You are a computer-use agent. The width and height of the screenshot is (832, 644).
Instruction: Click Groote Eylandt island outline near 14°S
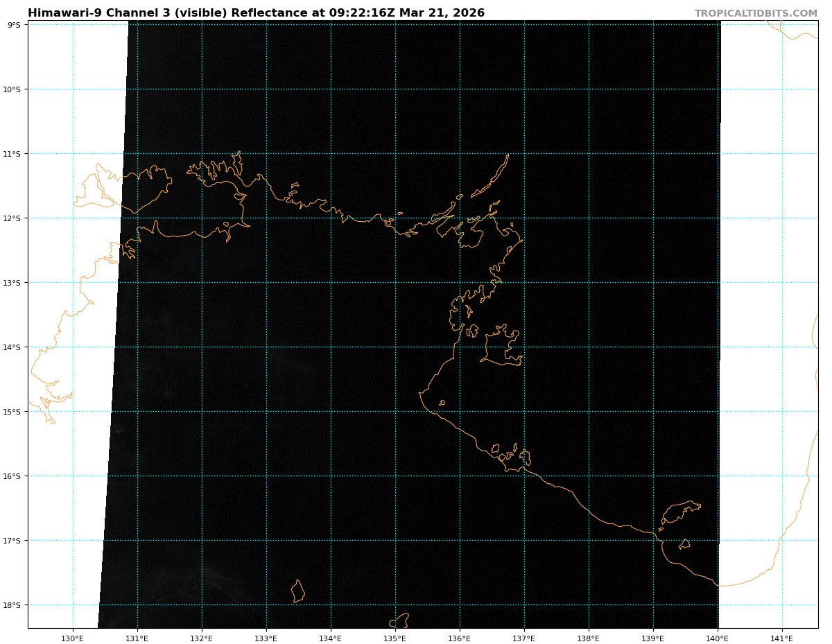(x=503, y=346)
